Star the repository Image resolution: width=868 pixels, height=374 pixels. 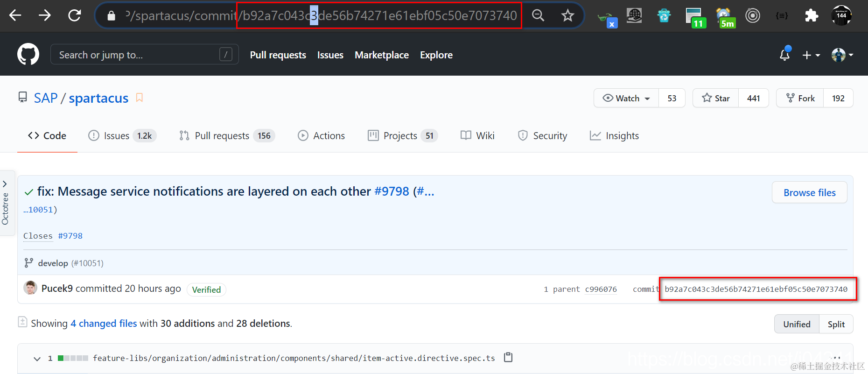716,98
